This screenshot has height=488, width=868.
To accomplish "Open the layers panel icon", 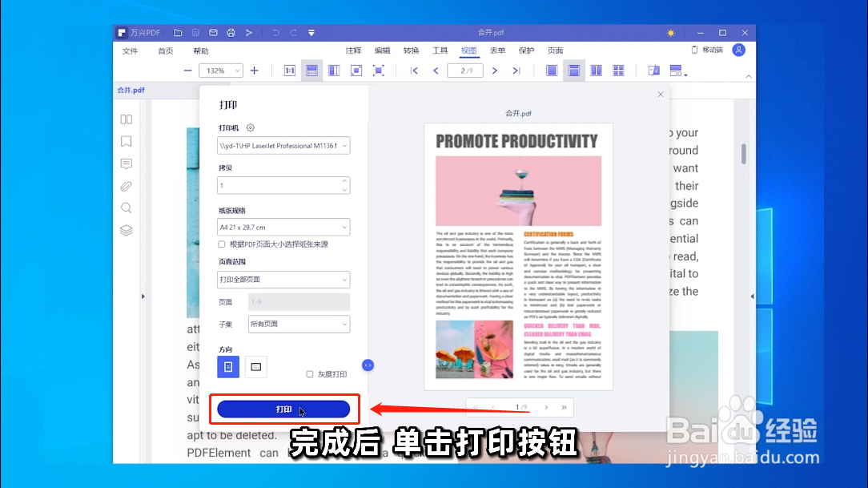I will tap(127, 230).
